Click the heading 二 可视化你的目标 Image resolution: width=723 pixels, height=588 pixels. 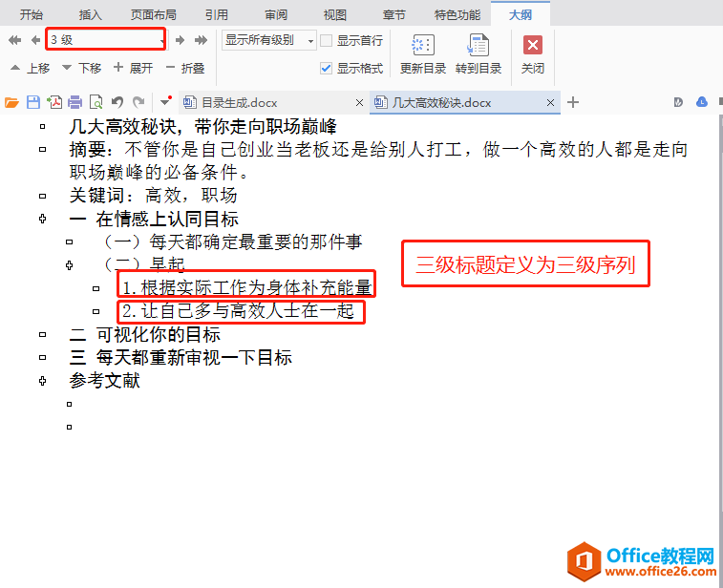click(x=145, y=334)
